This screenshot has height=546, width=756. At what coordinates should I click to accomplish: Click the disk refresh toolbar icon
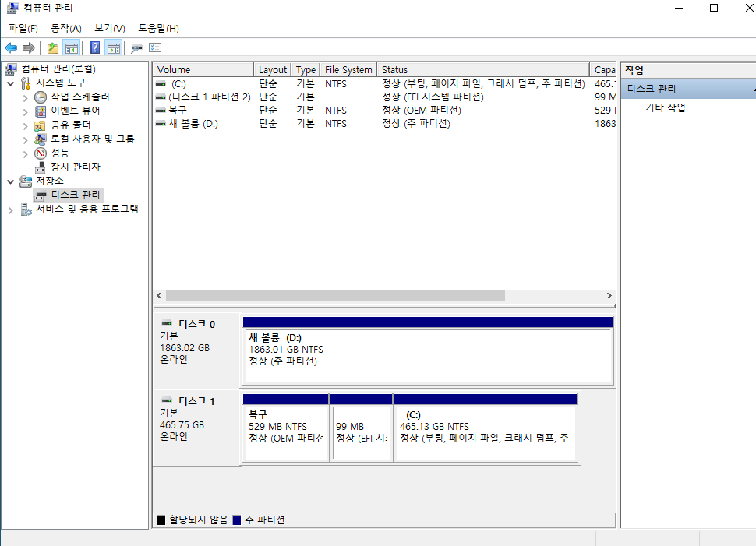click(x=137, y=48)
